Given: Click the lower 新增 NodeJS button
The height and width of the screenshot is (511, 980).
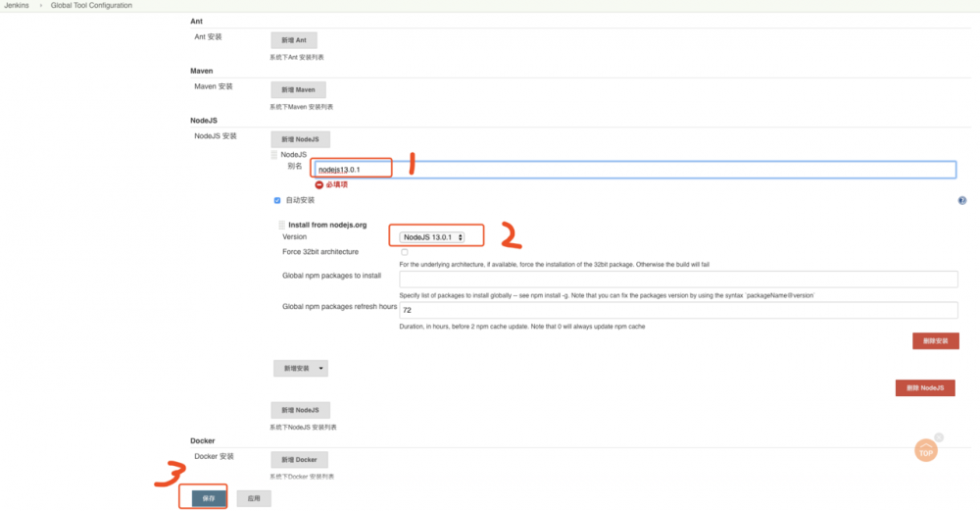Looking at the screenshot, I should 300,410.
